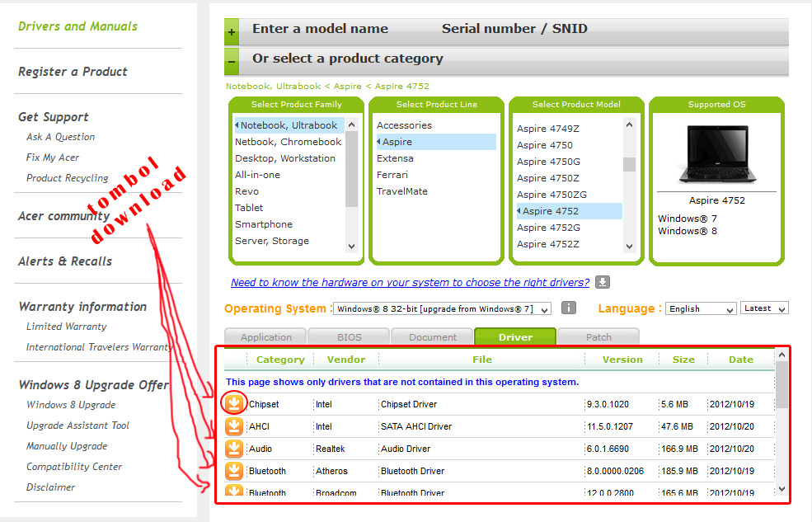Select Tablet product family
This screenshot has width=812, height=522.
[249, 208]
